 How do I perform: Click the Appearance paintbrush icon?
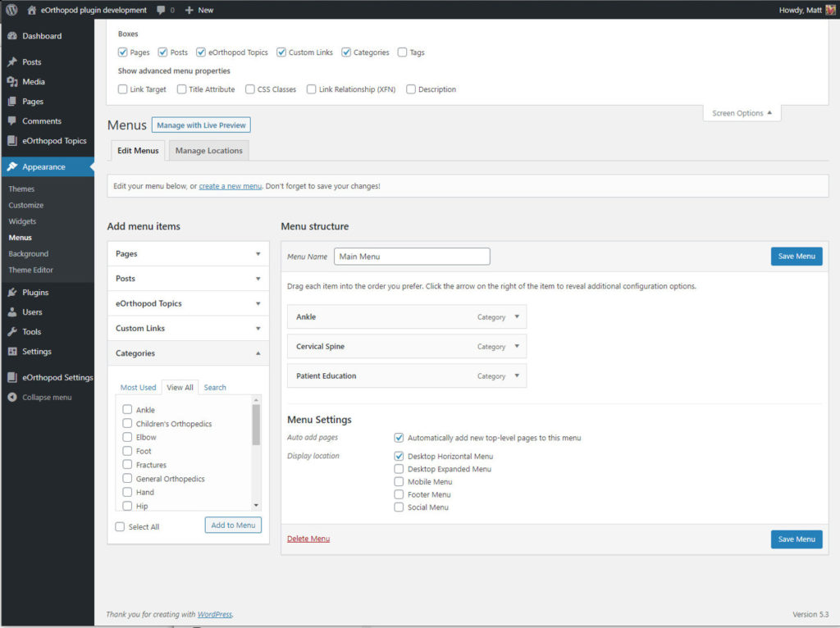coord(12,167)
